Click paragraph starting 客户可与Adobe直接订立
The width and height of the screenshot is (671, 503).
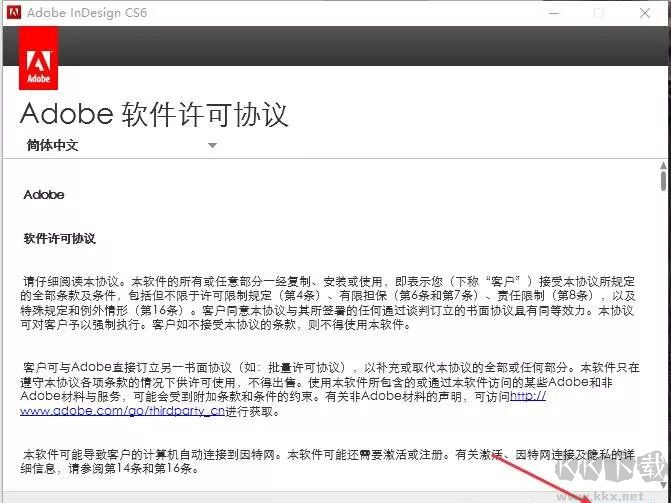click(x=330, y=389)
